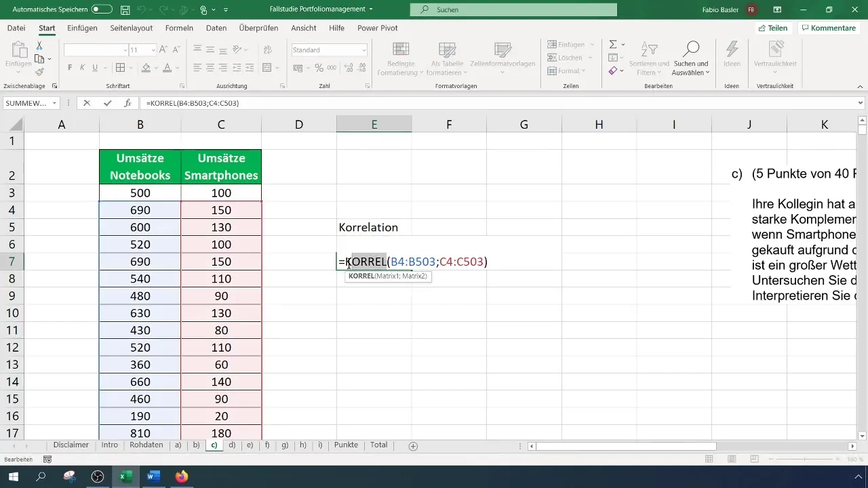The image size is (868, 488).
Task: Click the center align icon
Action: point(210,67)
